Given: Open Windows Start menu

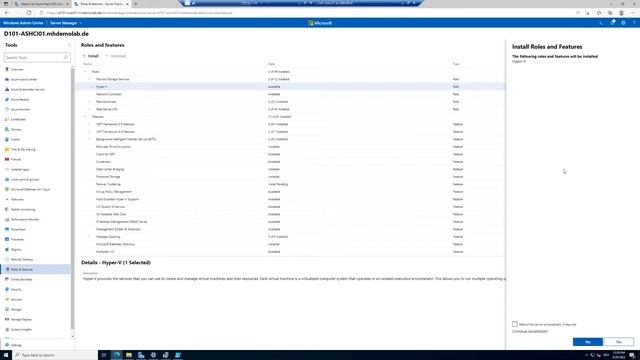Looking at the screenshot, I should (x=6, y=355).
